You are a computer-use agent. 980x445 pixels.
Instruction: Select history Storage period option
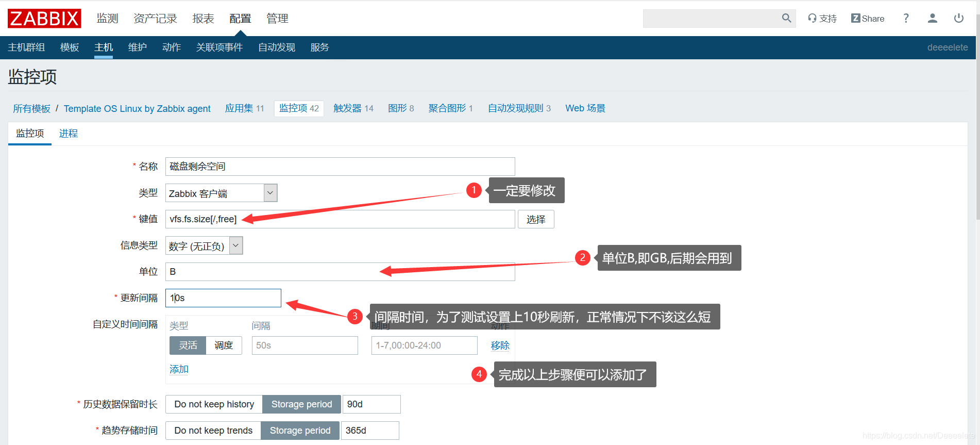tap(302, 404)
